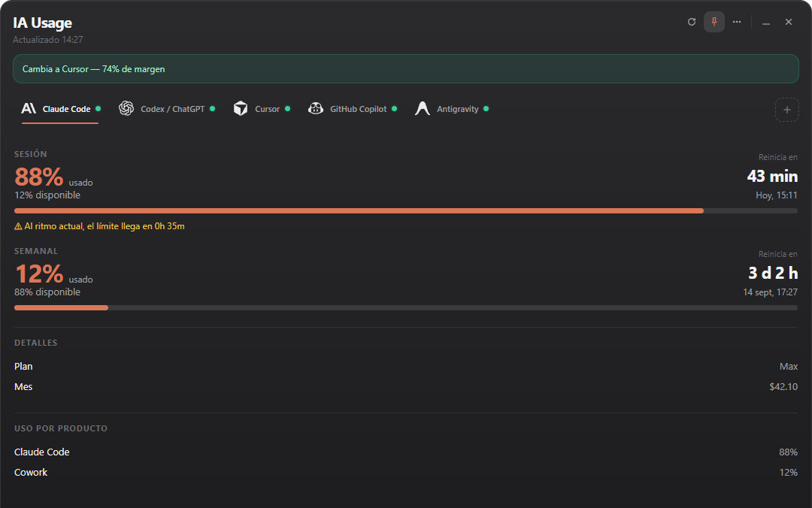Click the 88% disponible weekly text

(47, 292)
